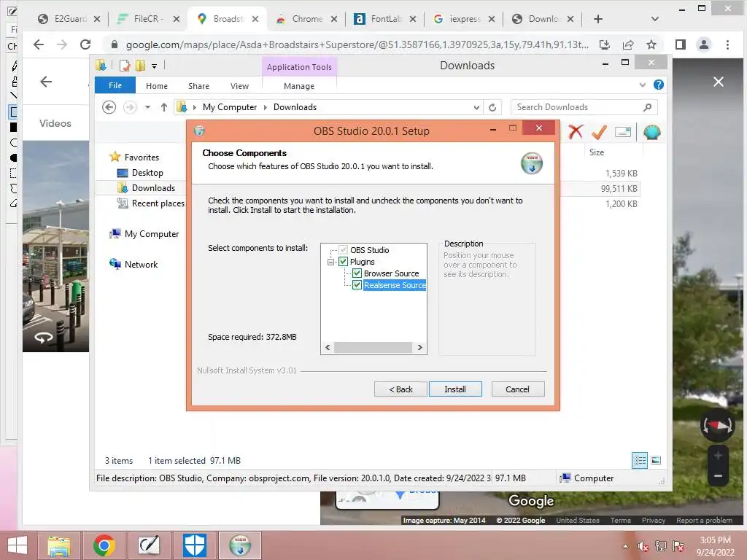Image resolution: width=747 pixels, height=560 pixels.
Task: Open File Explorer from the taskbar
Action: [x=59, y=545]
